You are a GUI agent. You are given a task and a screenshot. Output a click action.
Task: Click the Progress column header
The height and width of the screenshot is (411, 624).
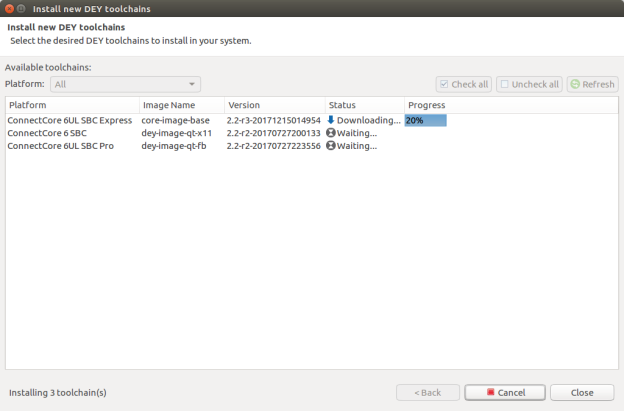(511, 105)
